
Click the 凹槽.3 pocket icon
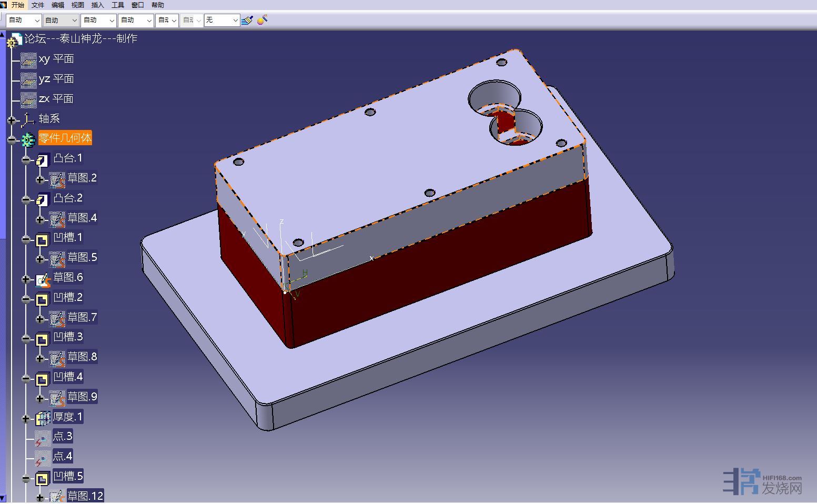42,338
